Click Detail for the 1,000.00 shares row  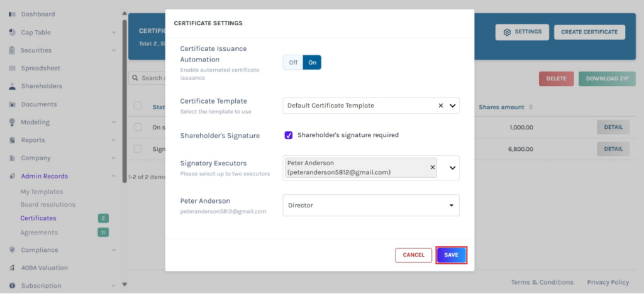(x=613, y=128)
